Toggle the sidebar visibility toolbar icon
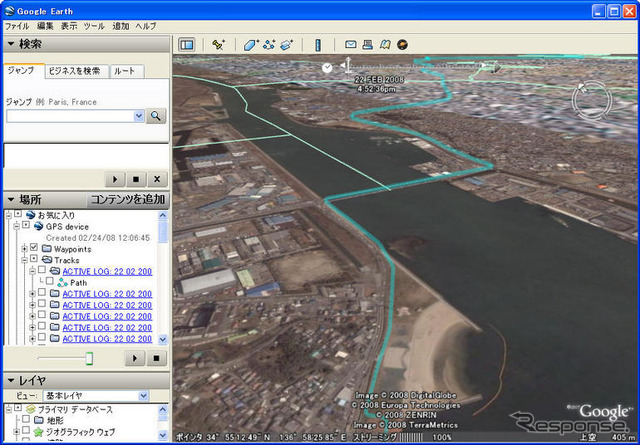 [x=187, y=44]
